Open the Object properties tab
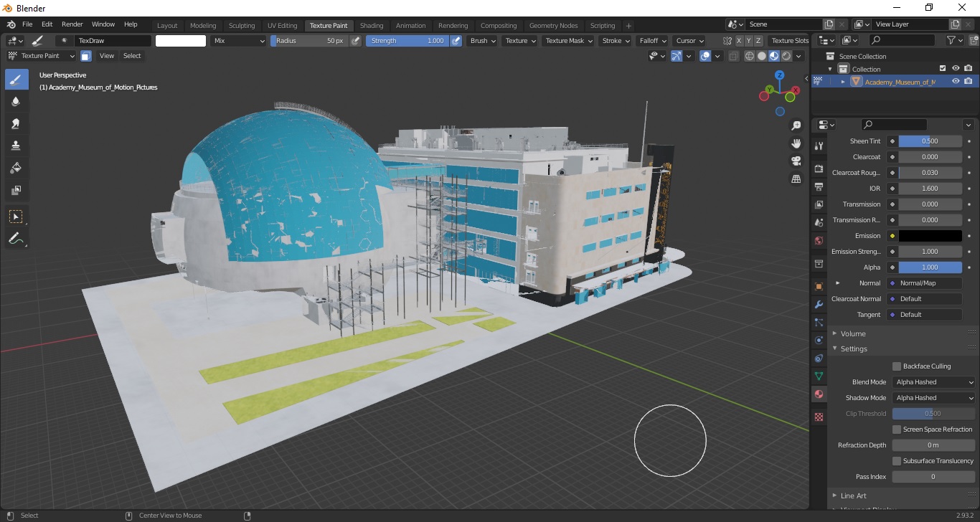This screenshot has width=980, height=522. 819,286
